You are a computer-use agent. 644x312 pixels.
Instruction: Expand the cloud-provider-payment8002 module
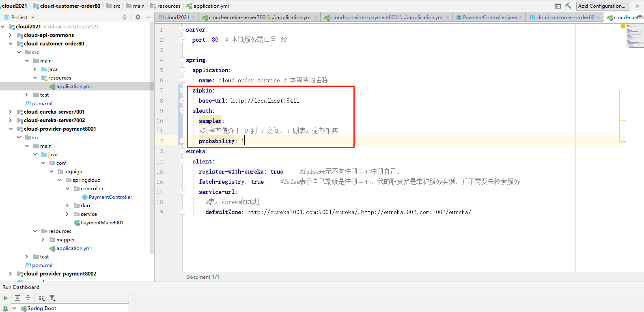pyautogui.click(x=11, y=274)
